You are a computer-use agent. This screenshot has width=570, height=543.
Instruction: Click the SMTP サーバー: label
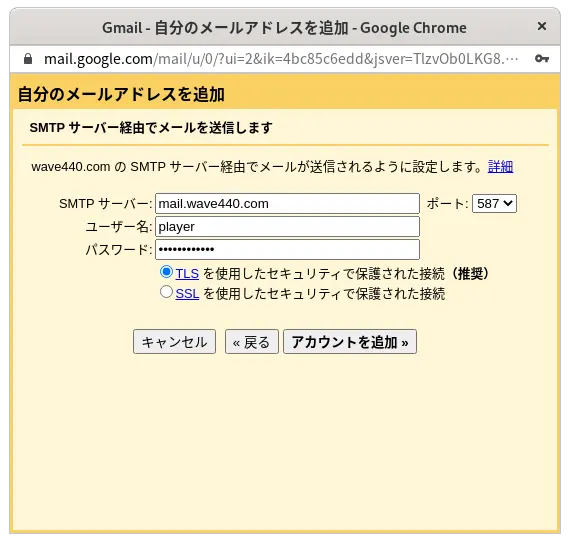point(105,204)
